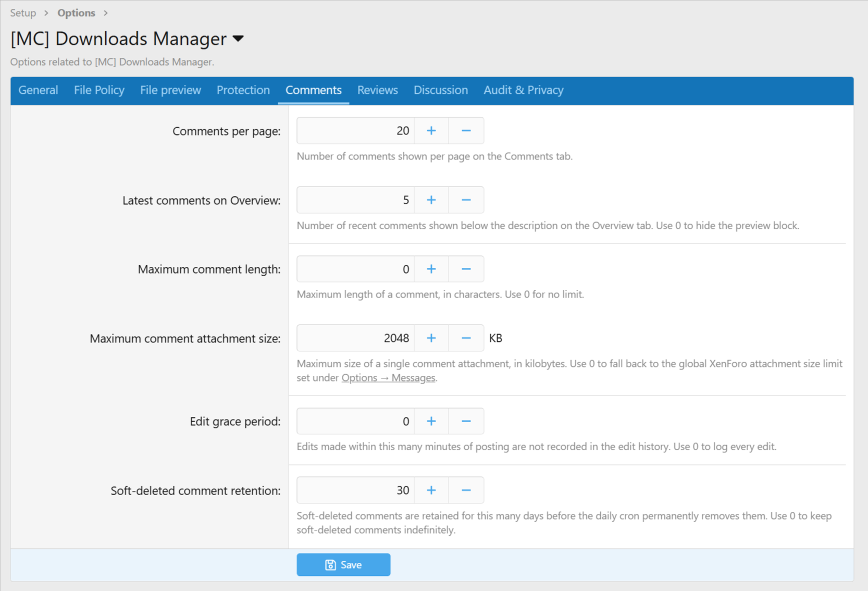This screenshot has width=868, height=591.
Task: Open the File Policy tab
Action: [99, 90]
